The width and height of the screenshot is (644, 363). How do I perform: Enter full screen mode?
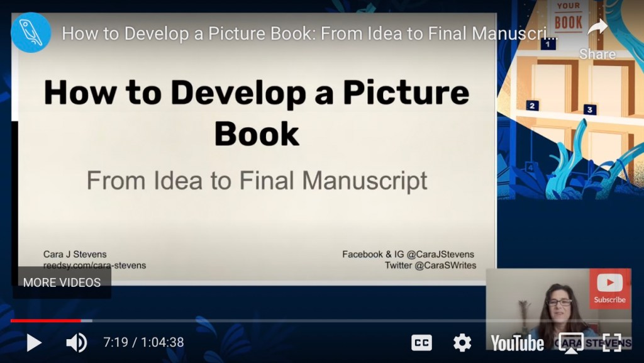[612, 343]
